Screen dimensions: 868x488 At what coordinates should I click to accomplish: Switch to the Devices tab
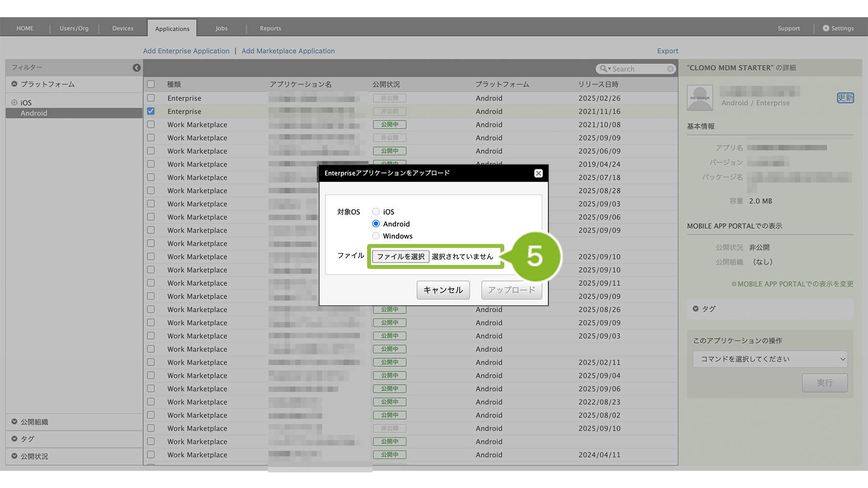tap(123, 28)
